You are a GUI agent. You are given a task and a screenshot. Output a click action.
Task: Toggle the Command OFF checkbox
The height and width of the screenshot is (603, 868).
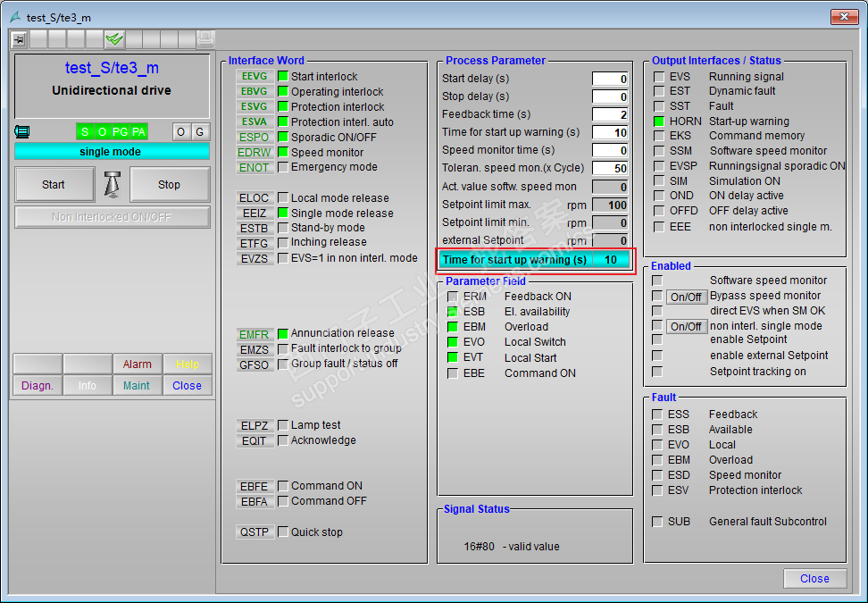[x=283, y=501]
